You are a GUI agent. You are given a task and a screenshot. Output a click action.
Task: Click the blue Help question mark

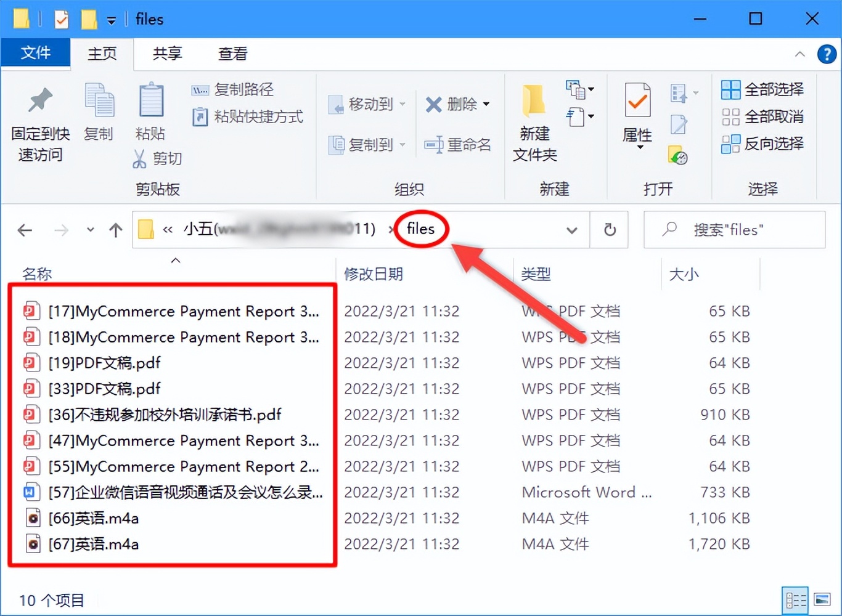click(827, 54)
